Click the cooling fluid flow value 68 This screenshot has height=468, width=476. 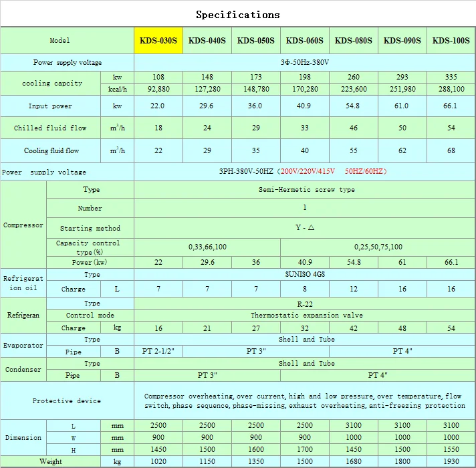(451, 150)
